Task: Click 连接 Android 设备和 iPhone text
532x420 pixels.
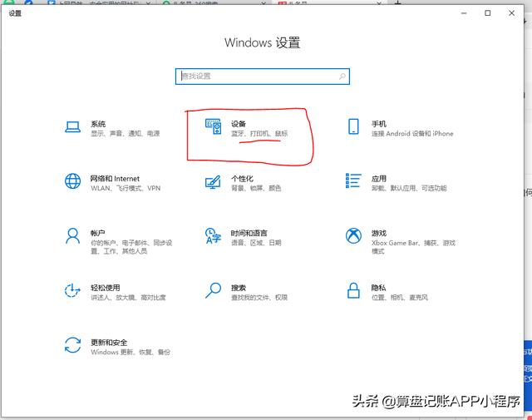Action: click(x=412, y=133)
